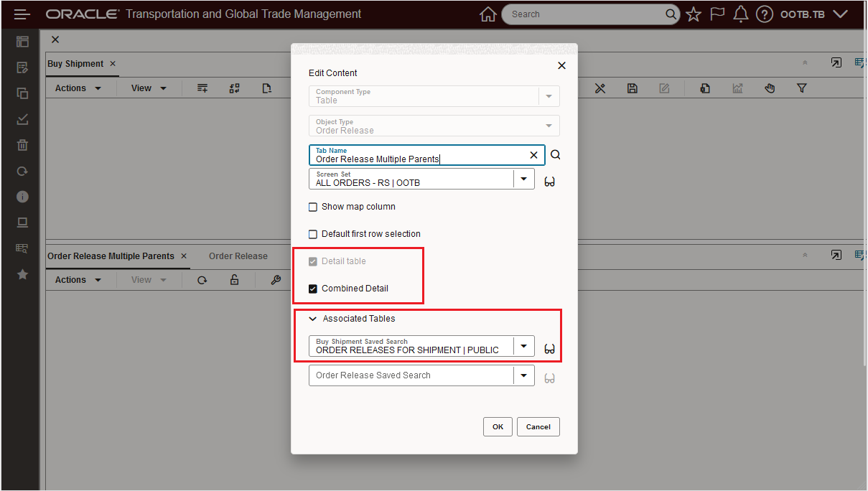Open the hamburger navigation menu
This screenshot has height=491, width=868.
pos(22,14)
